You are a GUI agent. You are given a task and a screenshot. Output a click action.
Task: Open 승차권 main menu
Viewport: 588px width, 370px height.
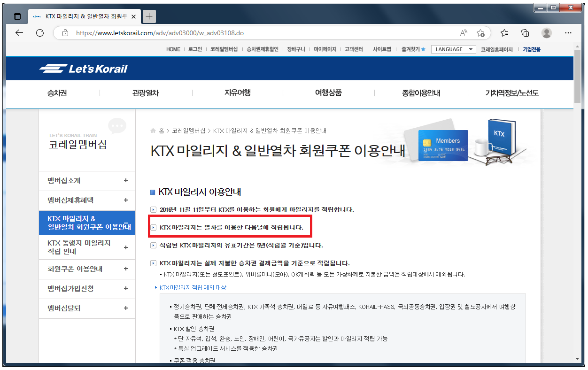pos(57,93)
